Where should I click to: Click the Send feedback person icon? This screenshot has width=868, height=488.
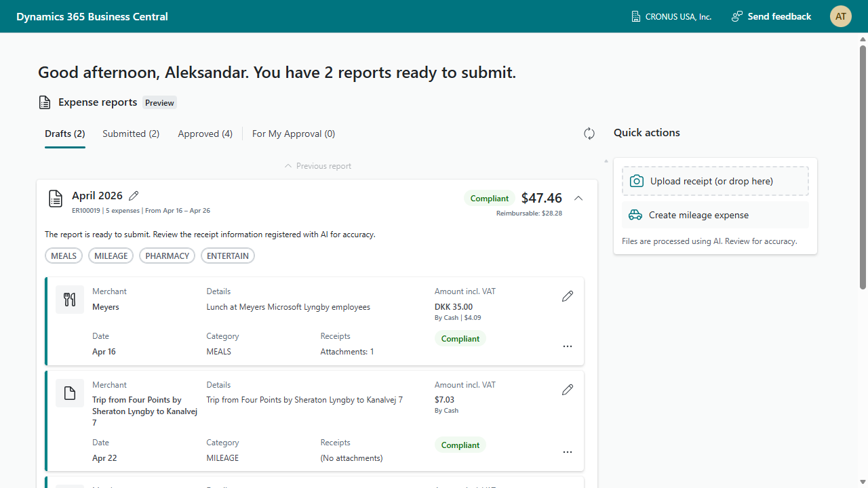click(x=737, y=16)
